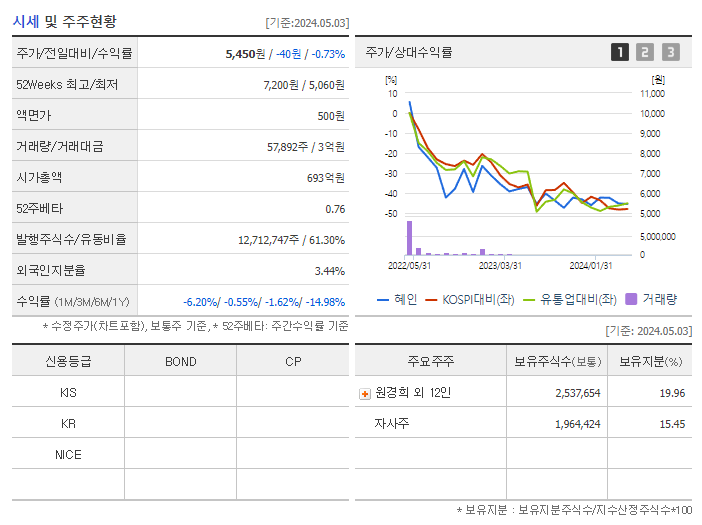Select the NICE credit rating row
Viewport: 702px width, 525px height.
pos(180,454)
